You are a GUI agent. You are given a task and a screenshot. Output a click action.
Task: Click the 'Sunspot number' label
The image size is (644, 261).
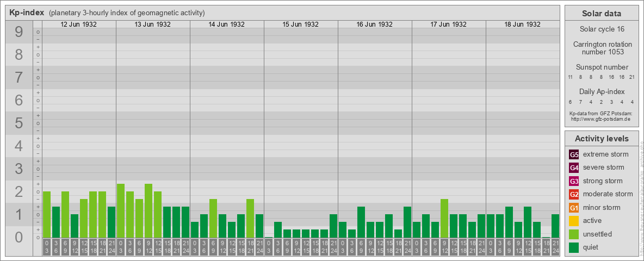[x=602, y=67]
